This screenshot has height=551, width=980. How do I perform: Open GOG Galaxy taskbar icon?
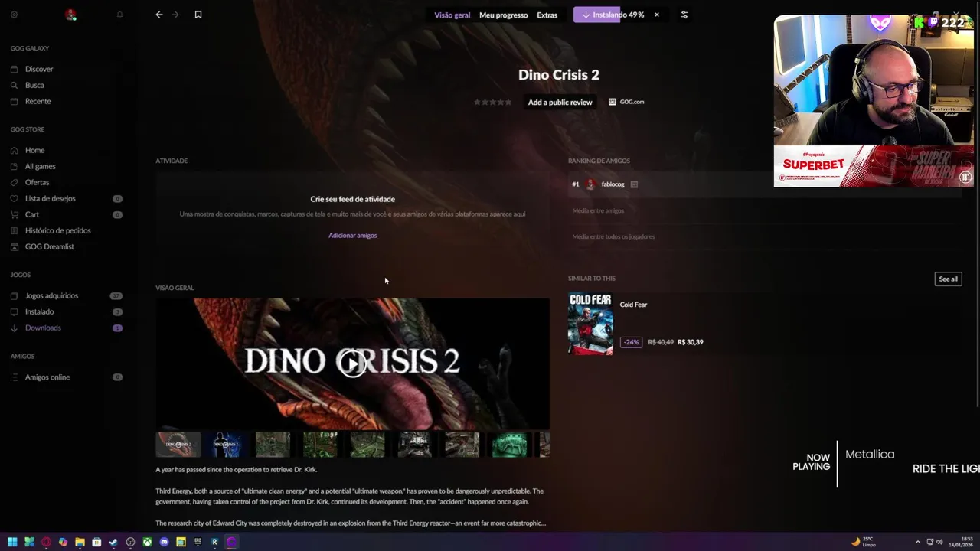pyautogui.click(x=231, y=542)
